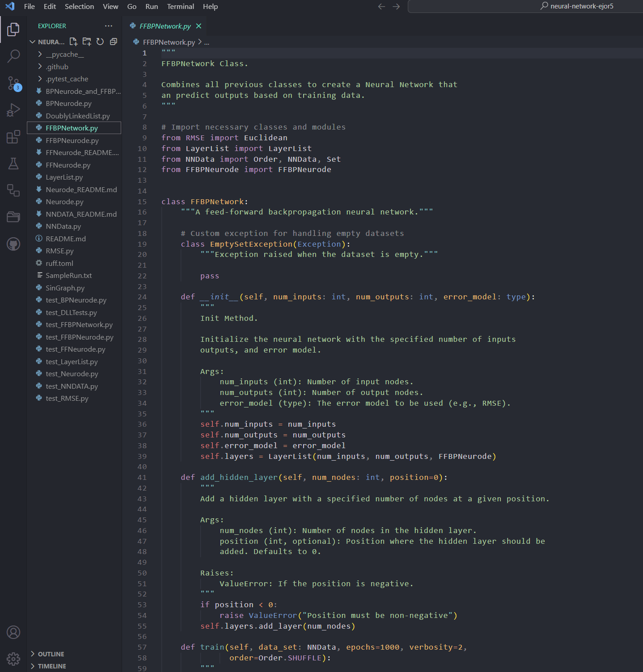The width and height of the screenshot is (643, 672).
Task: Open BPNeurode_and_FFBP... markdown file
Action: 74,91
